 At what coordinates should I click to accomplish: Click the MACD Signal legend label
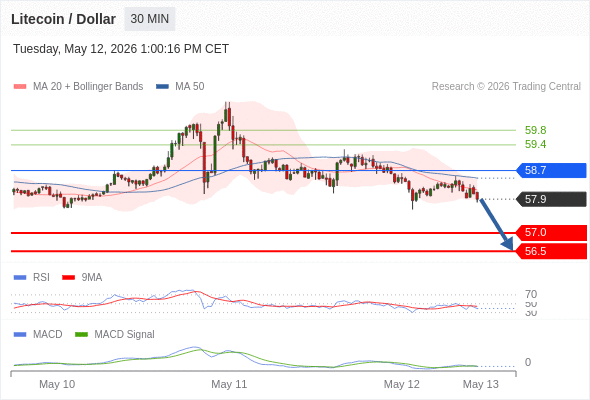(x=124, y=335)
